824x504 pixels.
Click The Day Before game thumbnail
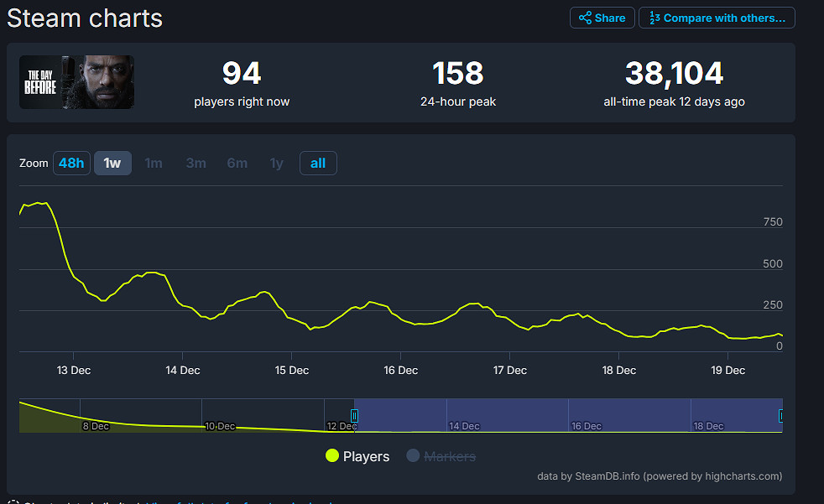point(76,82)
